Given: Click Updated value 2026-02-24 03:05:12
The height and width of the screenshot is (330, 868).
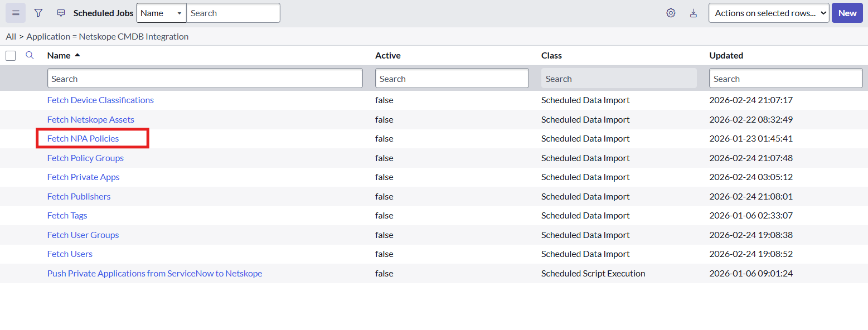Looking at the screenshot, I should (x=751, y=177).
